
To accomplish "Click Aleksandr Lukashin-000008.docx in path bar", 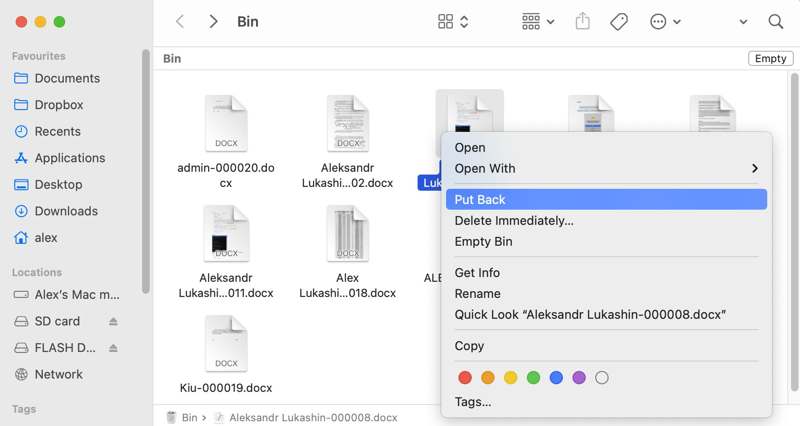I will click(x=306, y=417).
